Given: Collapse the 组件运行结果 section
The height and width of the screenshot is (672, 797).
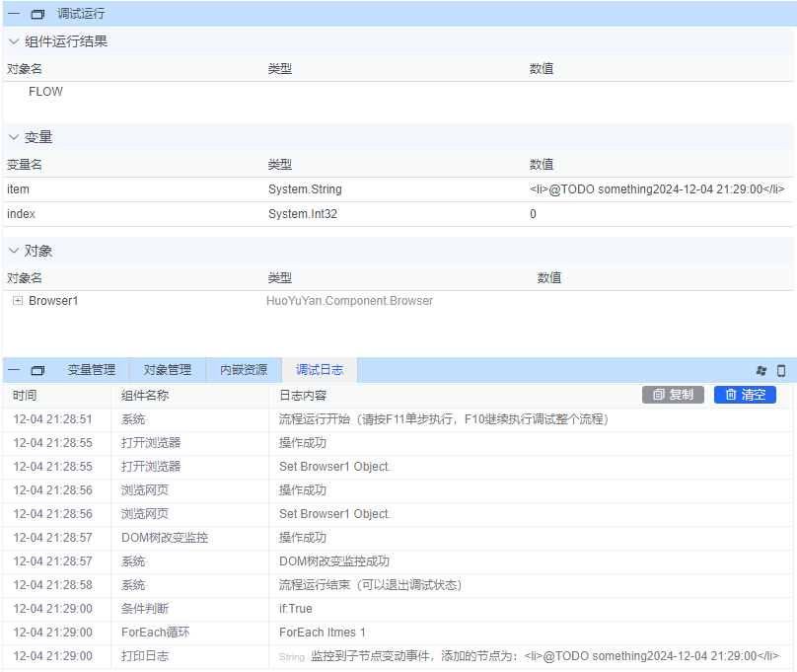Looking at the screenshot, I should 12,41.
